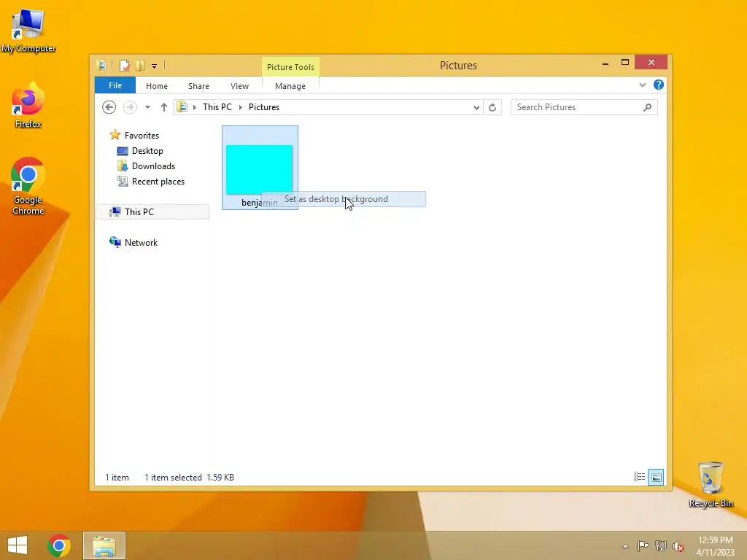
Task: Switch to Large icons view layout
Action: pos(656,477)
